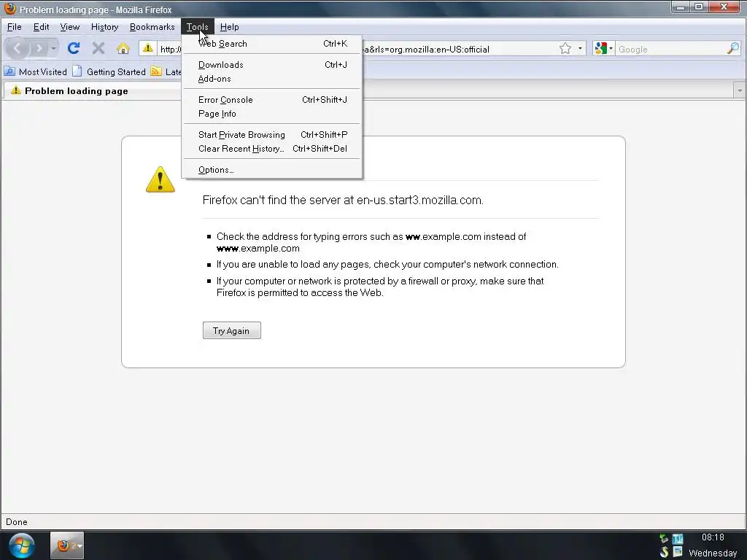
Task: Open the File menu
Action: pyautogui.click(x=15, y=27)
